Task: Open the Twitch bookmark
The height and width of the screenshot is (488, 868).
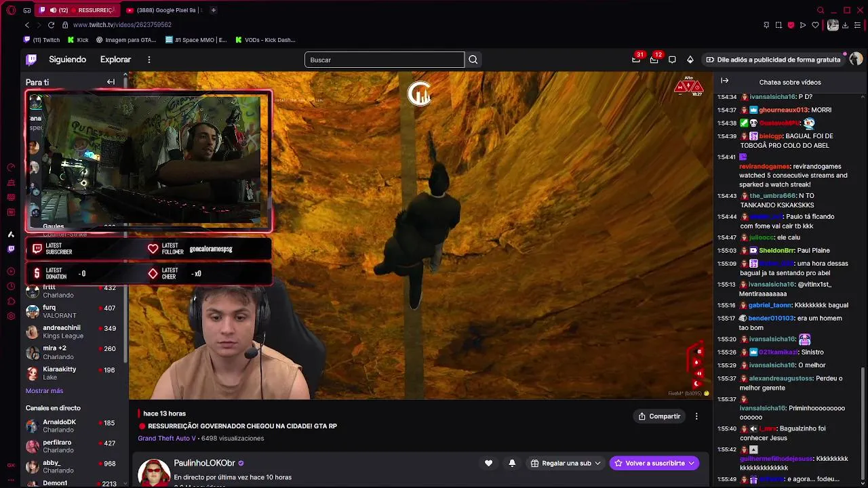Action: [42, 40]
